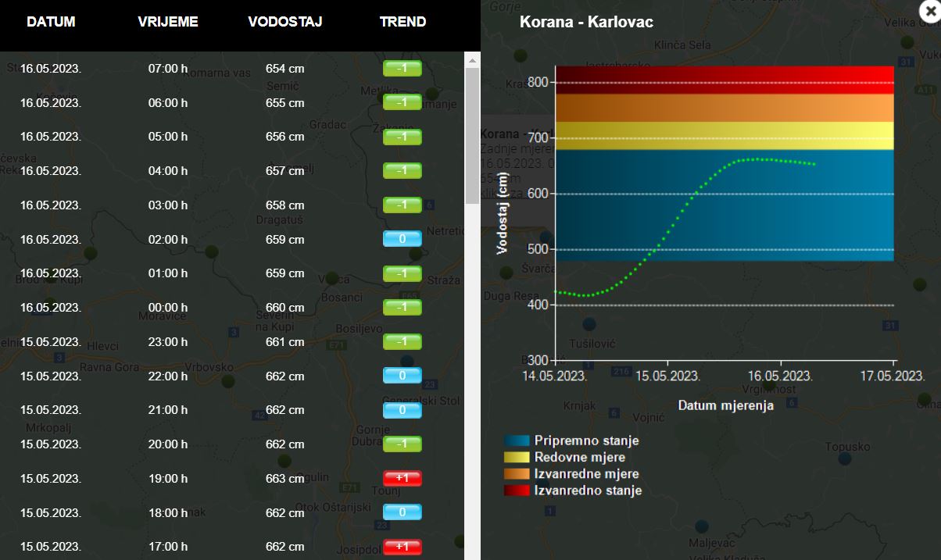Click the Izvanredno stanje red legend swatch
Viewport: 941px width, 560px height.
pos(517,490)
